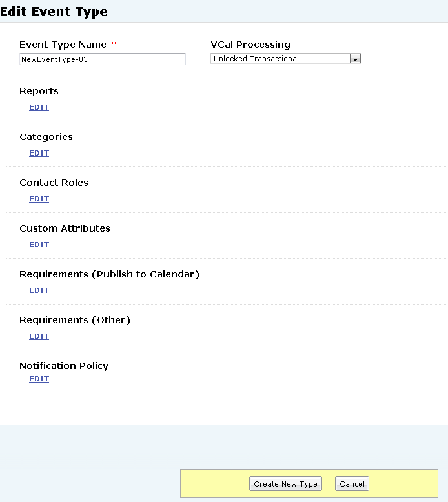448x502 pixels.
Task: Cancel editing the event type
Action: [x=352, y=484]
